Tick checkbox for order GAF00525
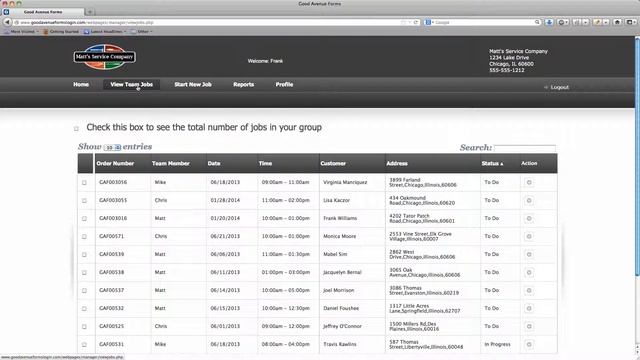This screenshot has height=360, width=640. (84, 326)
